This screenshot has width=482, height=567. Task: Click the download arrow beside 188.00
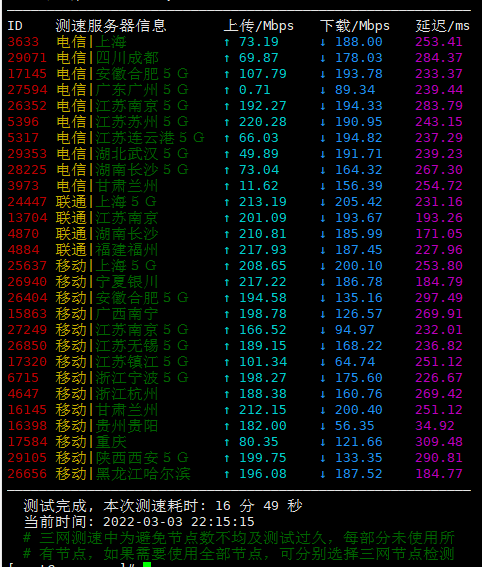click(x=323, y=42)
